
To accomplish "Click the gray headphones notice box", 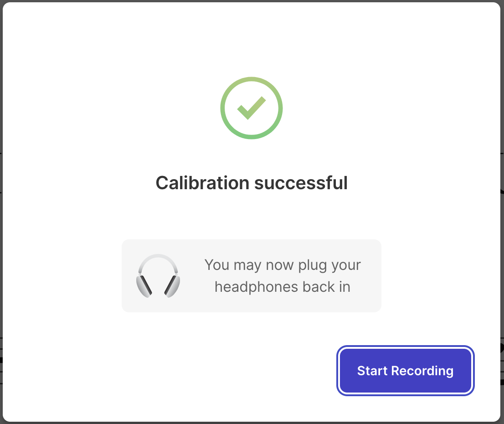I will pos(252,276).
